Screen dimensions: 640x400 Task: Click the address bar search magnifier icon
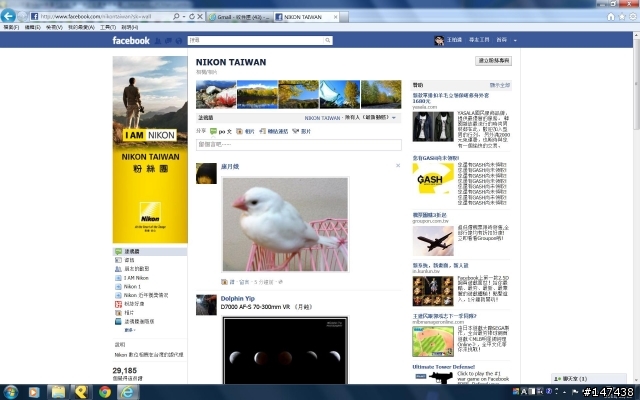coord(176,17)
